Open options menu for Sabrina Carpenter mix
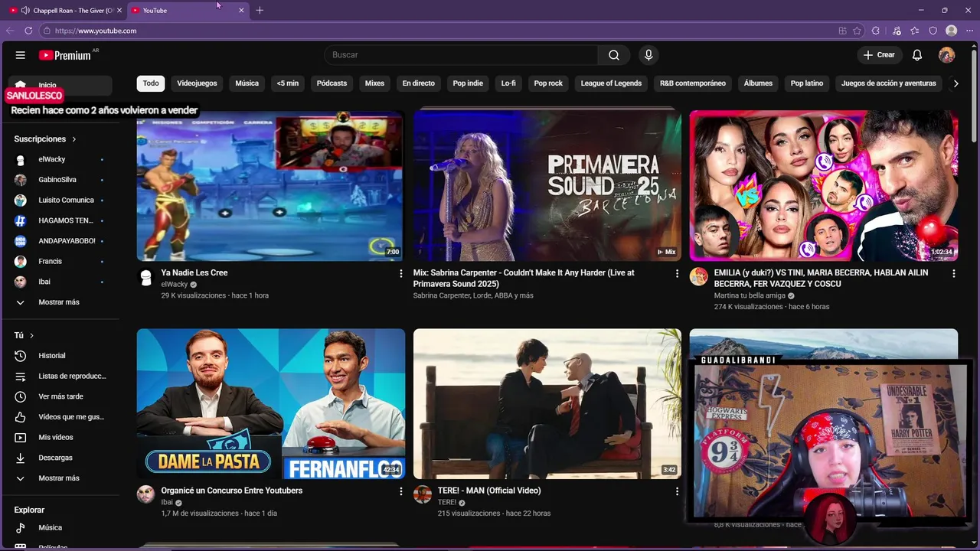Viewport: 980px width, 551px height. click(677, 273)
